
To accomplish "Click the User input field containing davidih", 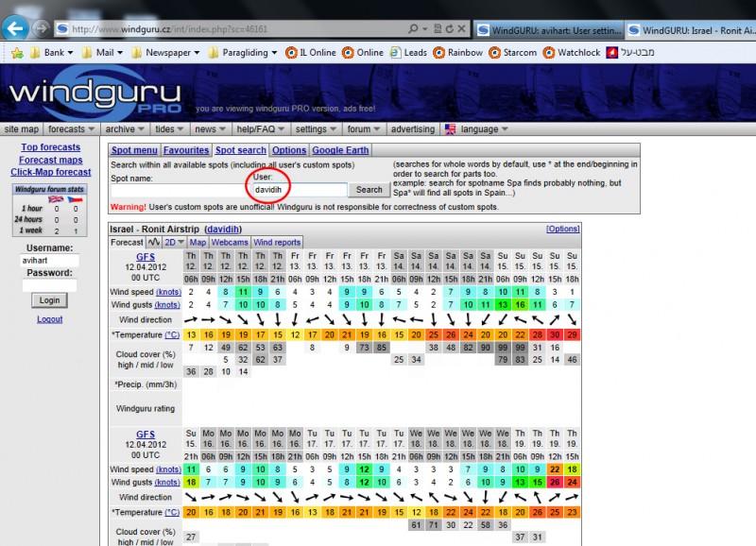I will tap(300, 190).
